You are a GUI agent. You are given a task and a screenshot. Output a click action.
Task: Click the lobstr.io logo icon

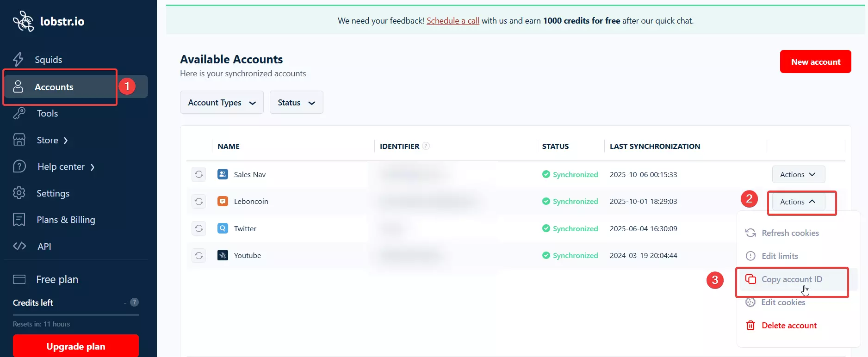pos(23,21)
